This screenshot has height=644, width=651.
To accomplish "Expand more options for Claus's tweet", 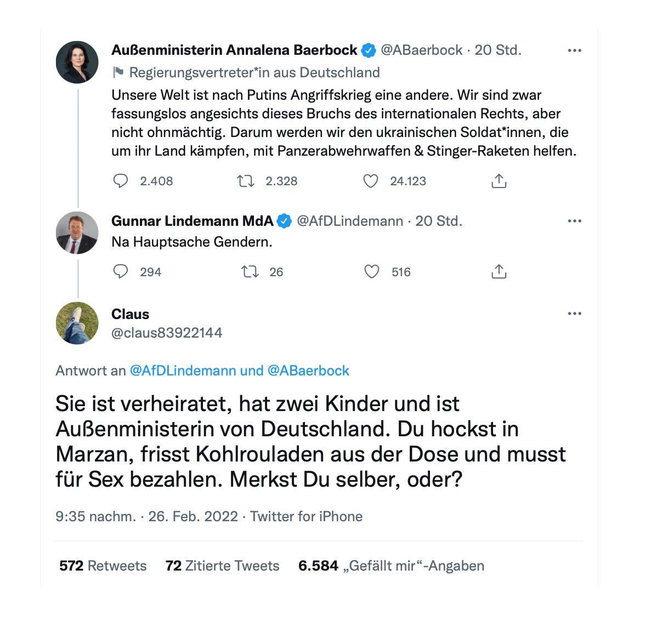I will (x=574, y=314).
